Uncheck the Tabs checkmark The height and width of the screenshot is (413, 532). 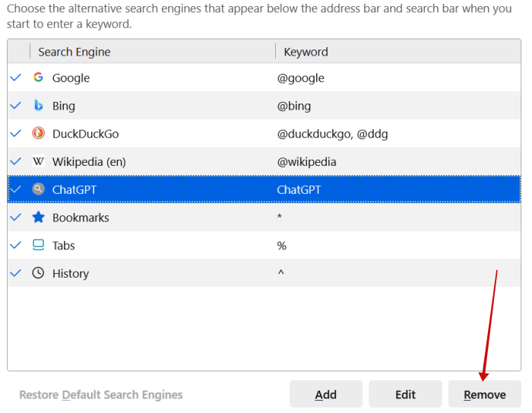[16, 245]
